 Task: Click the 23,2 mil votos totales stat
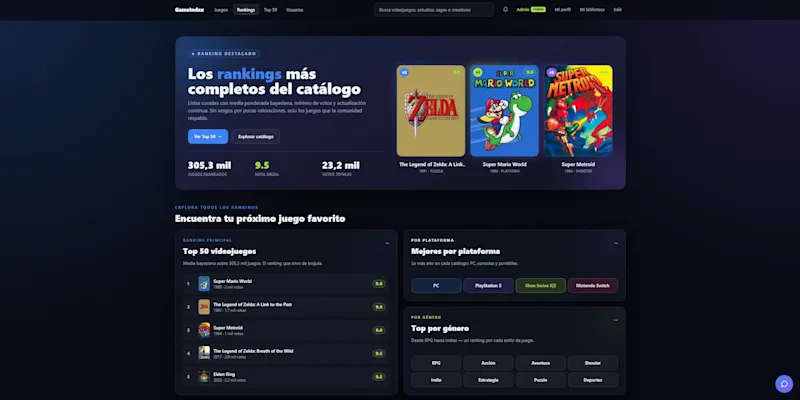[x=341, y=168]
